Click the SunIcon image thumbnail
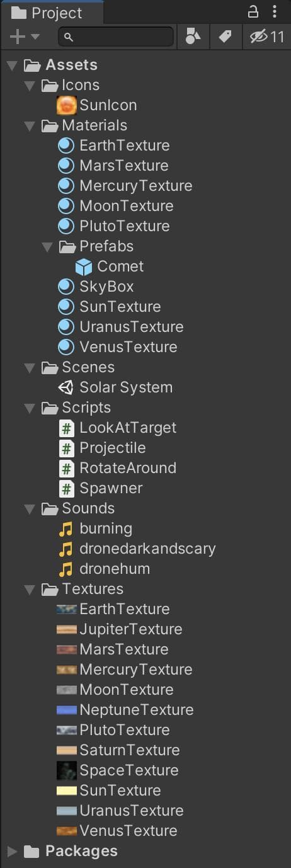The width and height of the screenshot is (291, 868). pyautogui.click(x=66, y=105)
